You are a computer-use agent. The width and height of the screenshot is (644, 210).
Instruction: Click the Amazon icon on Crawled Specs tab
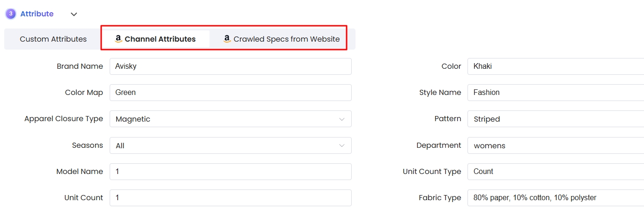pos(227,39)
